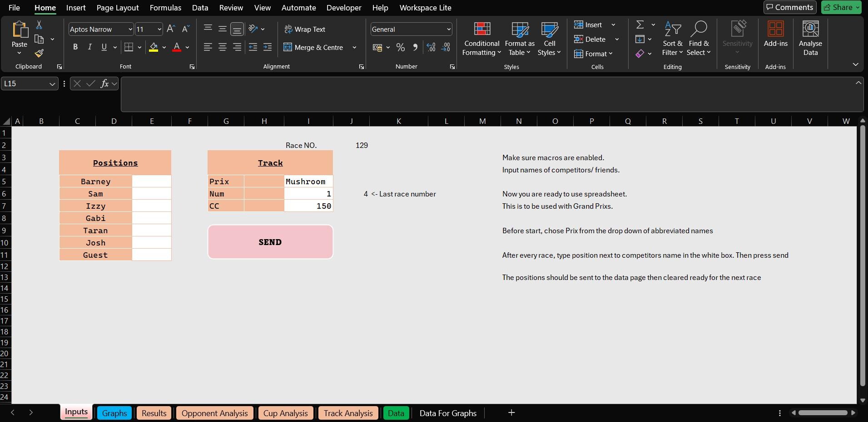Choose a font colour from the red swatch
The height and width of the screenshot is (422, 868).
pos(176,47)
